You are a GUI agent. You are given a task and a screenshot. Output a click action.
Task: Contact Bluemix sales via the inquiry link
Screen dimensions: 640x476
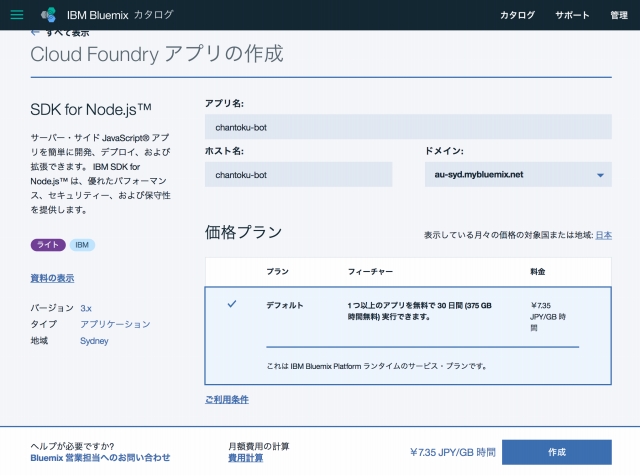pos(100,458)
